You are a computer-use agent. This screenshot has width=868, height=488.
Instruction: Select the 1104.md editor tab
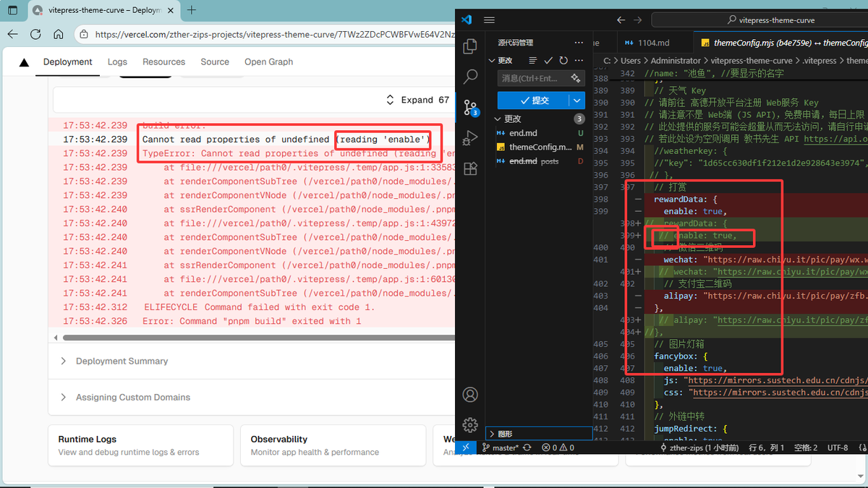pyautogui.click(x=652, y=43)
